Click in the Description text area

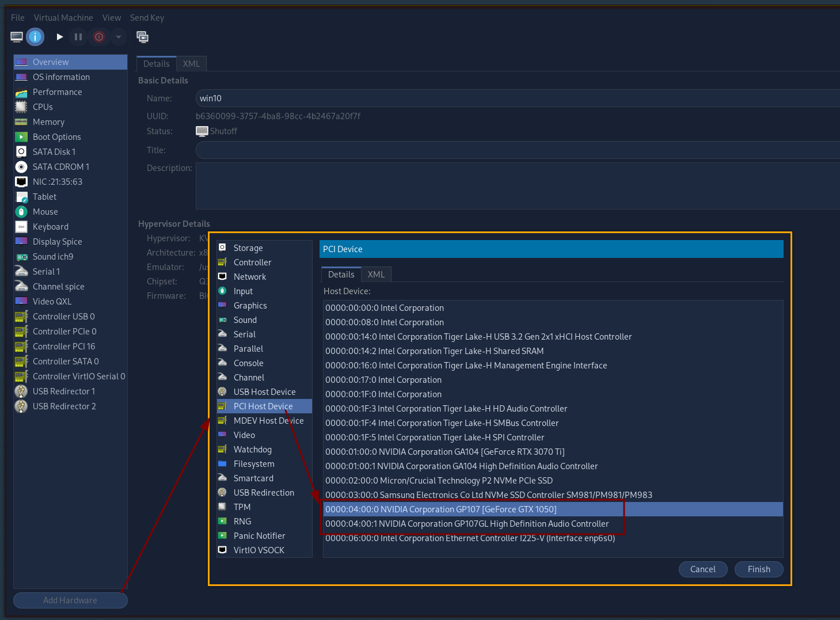[x=518, y=186]
